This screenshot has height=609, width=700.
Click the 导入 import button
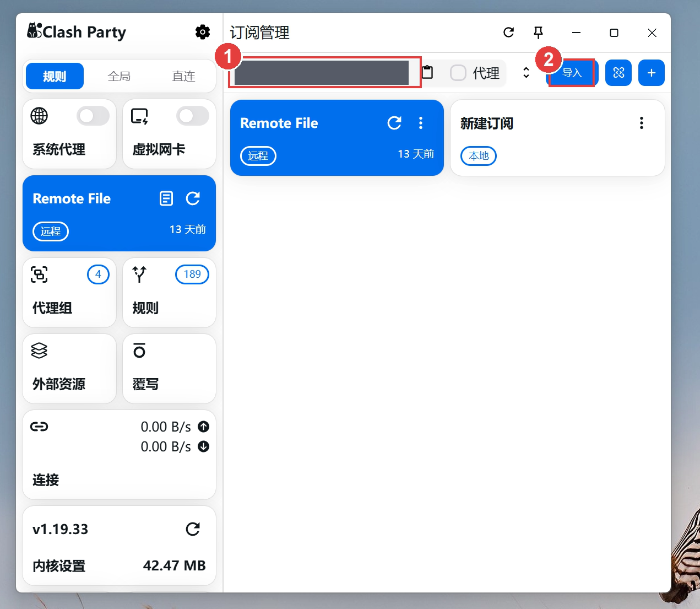(x=572, y=73)
